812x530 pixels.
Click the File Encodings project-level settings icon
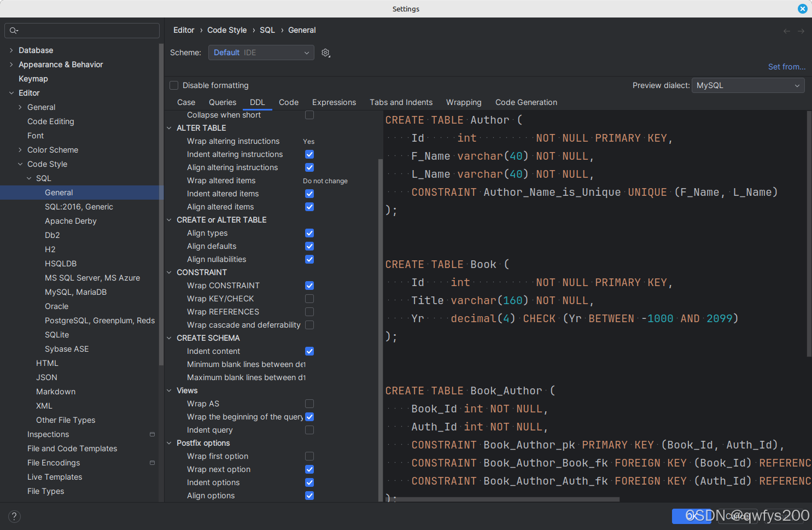pyautogui.click(x=152, y=463)
